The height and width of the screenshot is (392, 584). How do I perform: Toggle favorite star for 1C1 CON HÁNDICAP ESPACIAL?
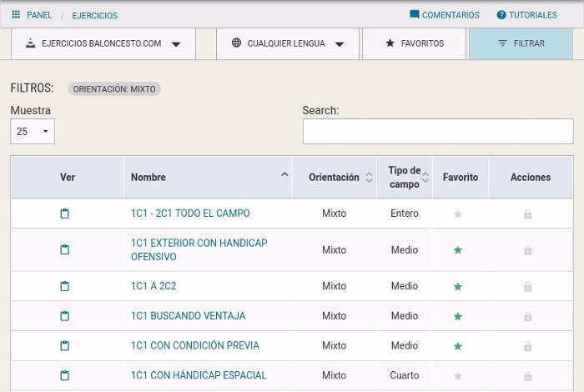pyautogui.click(x=457, y=376)
